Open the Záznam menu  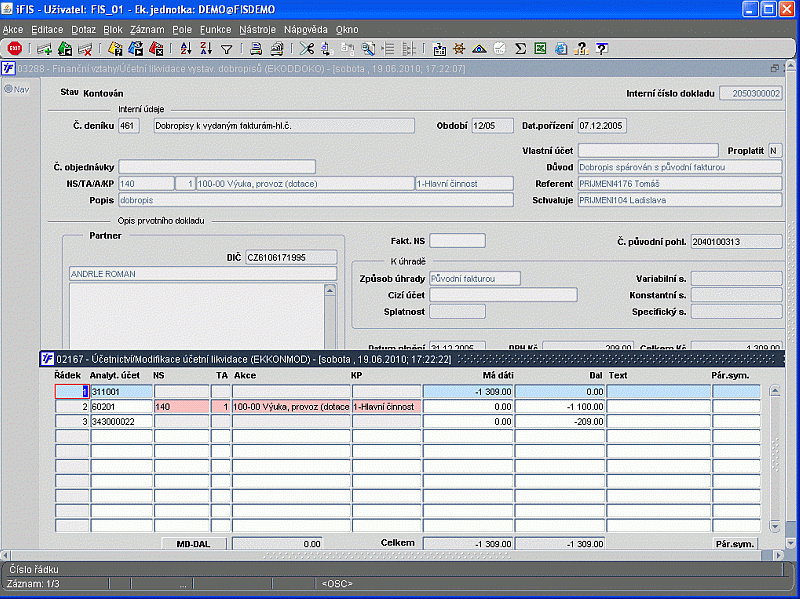[x=147, y=30]
